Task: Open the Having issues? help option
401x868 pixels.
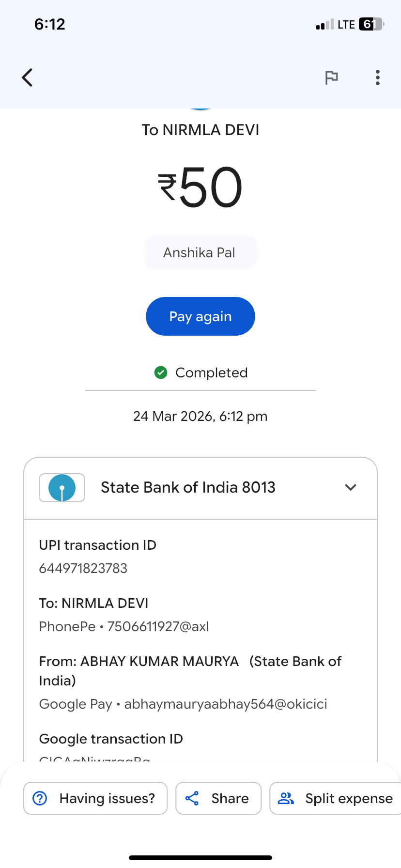Action: (107, 798)
